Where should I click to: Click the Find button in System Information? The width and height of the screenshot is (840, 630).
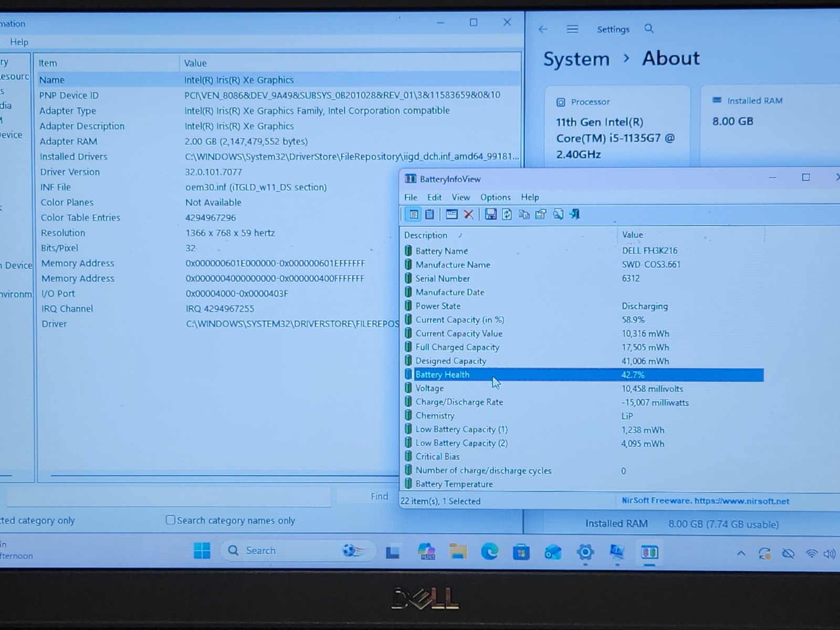(x=379, y=496)
